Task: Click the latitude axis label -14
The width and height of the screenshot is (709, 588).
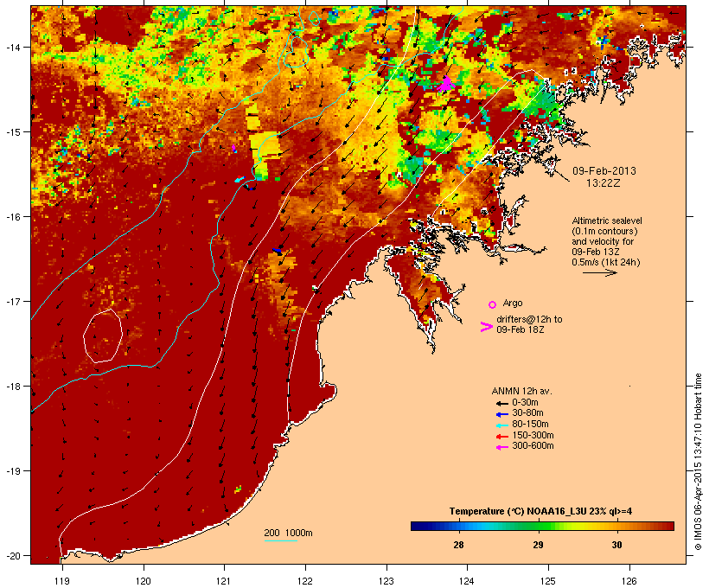Action: pos(12,47)
